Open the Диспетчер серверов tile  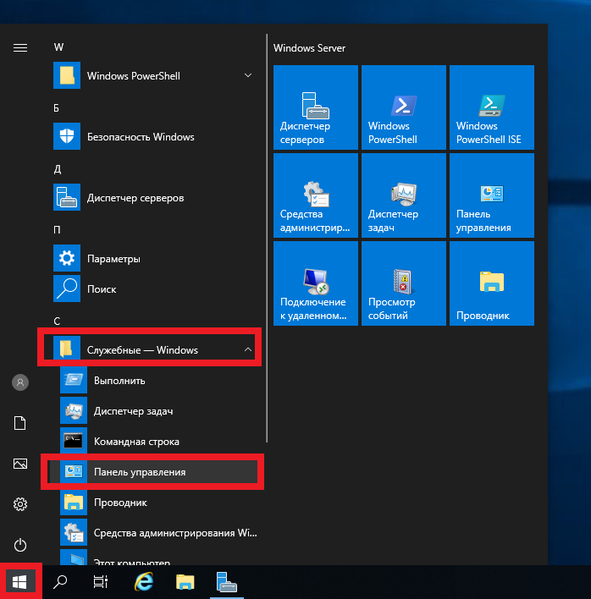(316, 107)
